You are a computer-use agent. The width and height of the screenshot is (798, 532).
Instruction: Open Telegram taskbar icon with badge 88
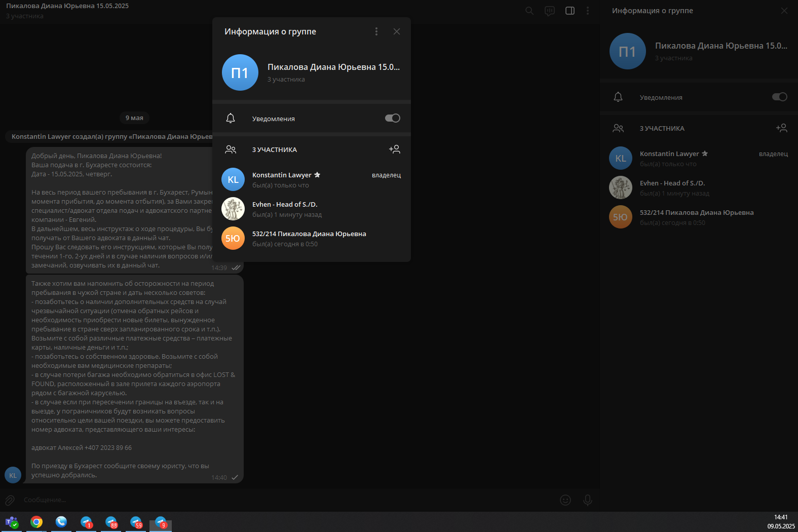tap(111, 522)
